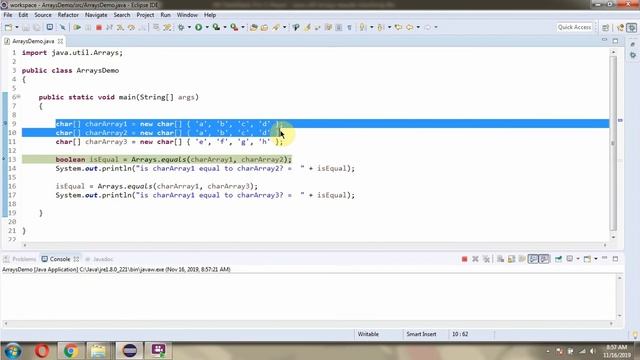Click the Search flashlight toolbar icon
The height and width of the screenshot is (360, 640).
pos(276,27)
